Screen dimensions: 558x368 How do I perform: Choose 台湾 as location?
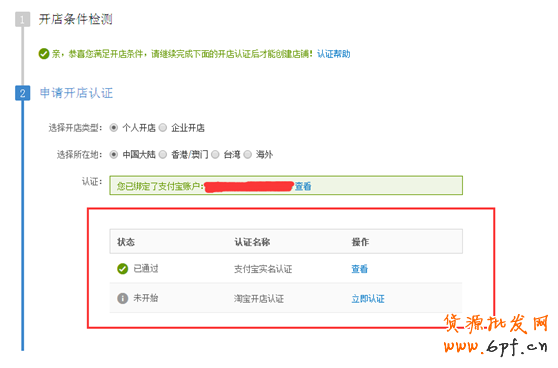coord(215,154)
